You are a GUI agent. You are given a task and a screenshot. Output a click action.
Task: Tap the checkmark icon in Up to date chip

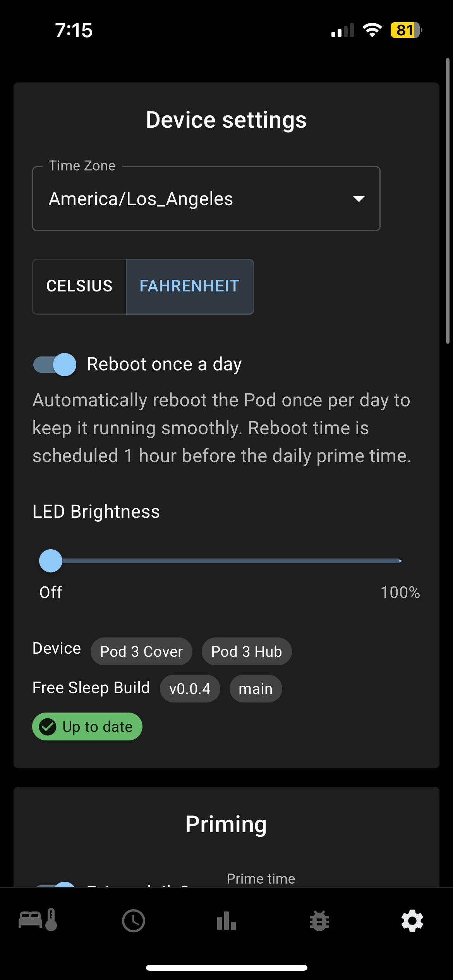coord(48,726)
